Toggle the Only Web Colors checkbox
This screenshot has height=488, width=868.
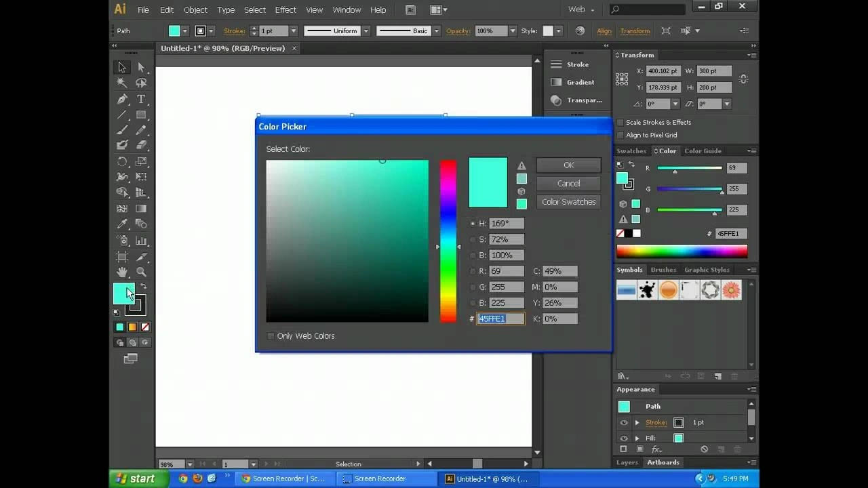point(271,335)
